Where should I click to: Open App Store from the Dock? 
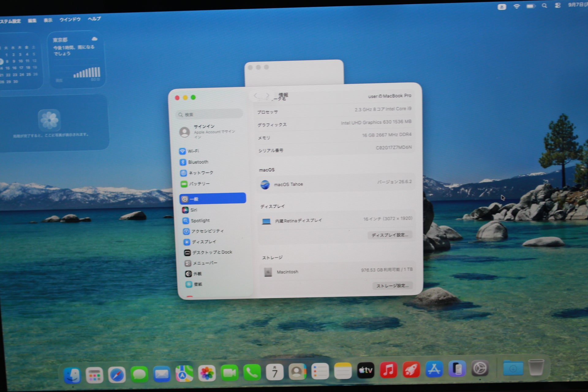tap(434, 369)
